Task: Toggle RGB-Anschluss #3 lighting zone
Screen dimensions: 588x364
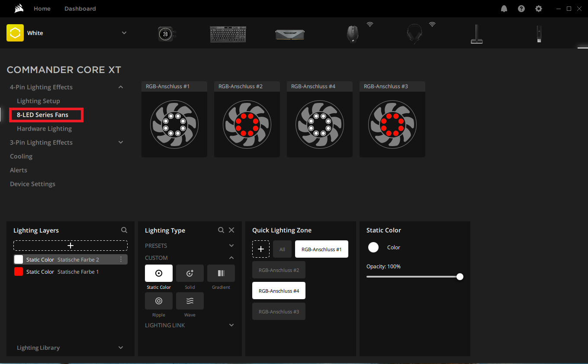Action: click(x=279, y=311)
